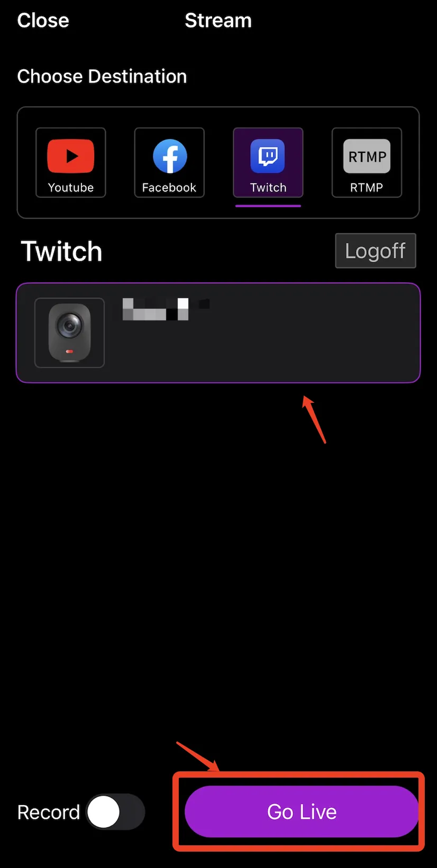
Task: Toggle the Record switch
Action: (115, 811)
